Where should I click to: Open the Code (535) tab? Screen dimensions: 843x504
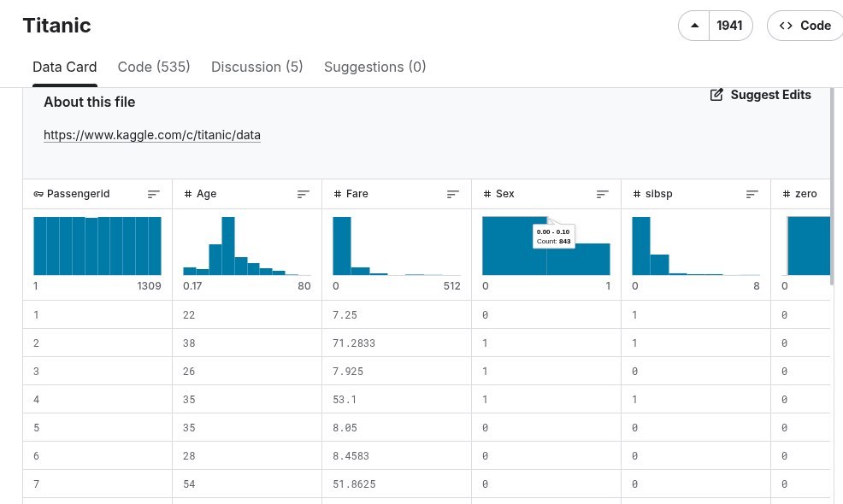(154, 67)
